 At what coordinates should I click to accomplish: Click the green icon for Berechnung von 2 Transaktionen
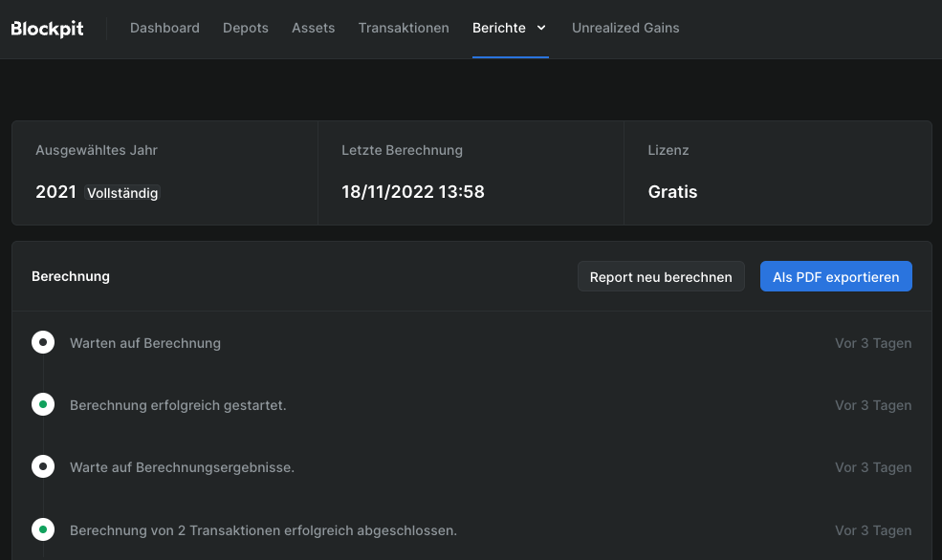pos(43,529)
